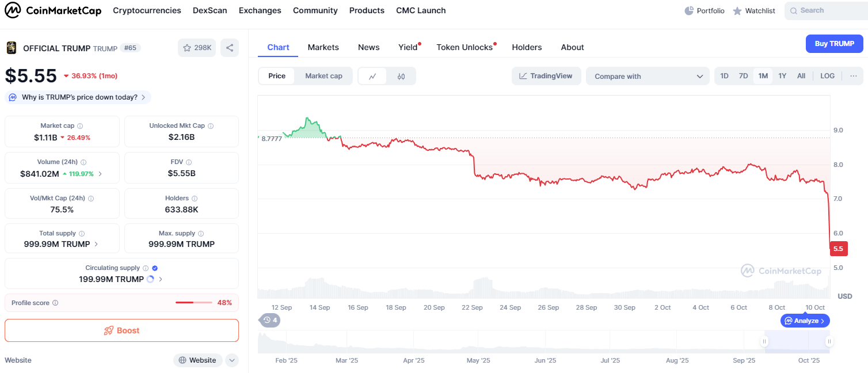The height and width of the screenshot is (373, 868).
Task: Click the info icon beside Market cap
Action: [x=80, y=126]
